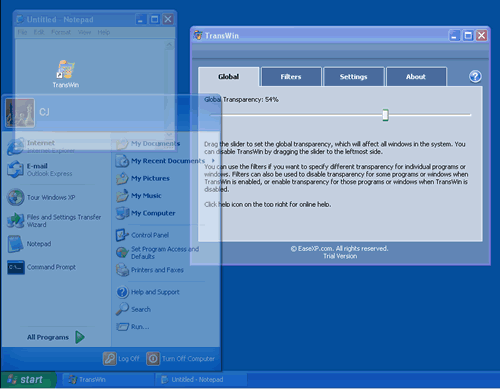500x389 pixels.
Task: Click the Global Transparency slider handle
Action: point(385,115)
